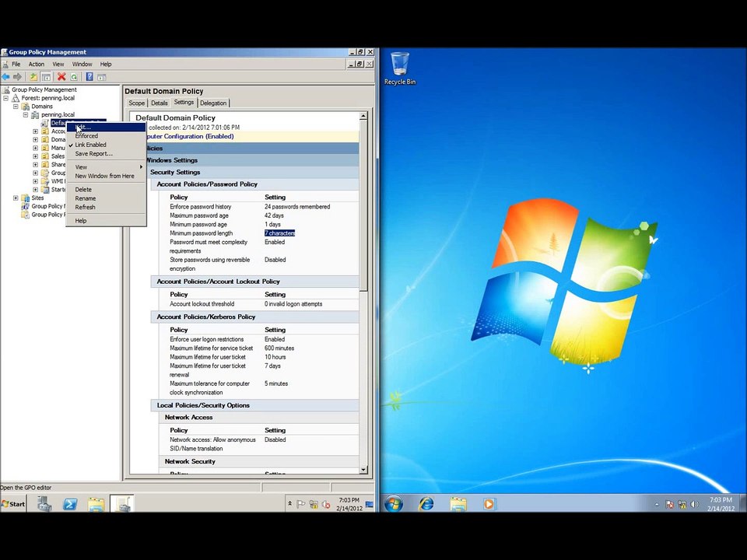
Task: Click the Windows 7 Action Center flag icon
Action: coord(670,504)
